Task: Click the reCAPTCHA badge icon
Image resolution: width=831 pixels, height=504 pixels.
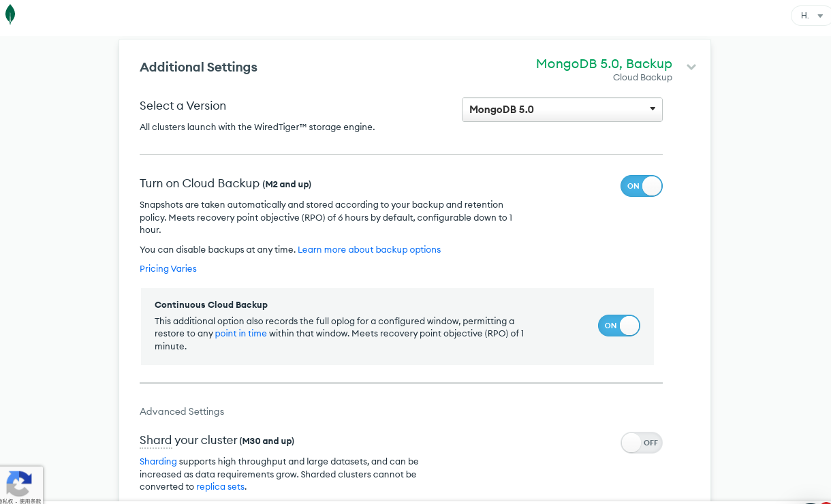Action: point(19,484)
